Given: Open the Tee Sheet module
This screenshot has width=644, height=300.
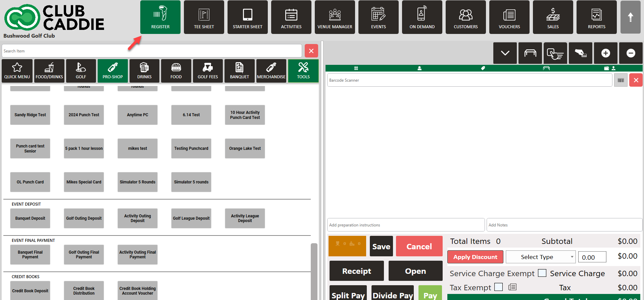Looking at the screenshot, I should coord(204,17).
